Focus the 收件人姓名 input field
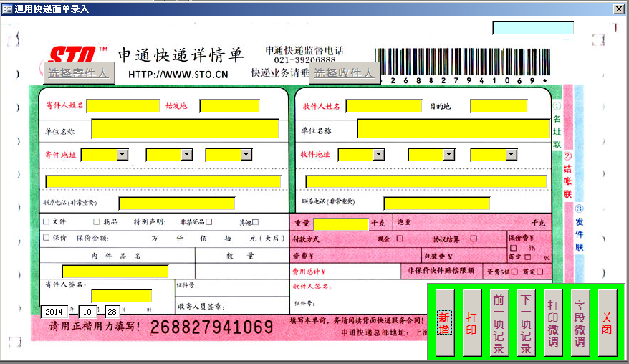This screenshot has width=629, height=364. pyautogui.click(x=384, y=106)
